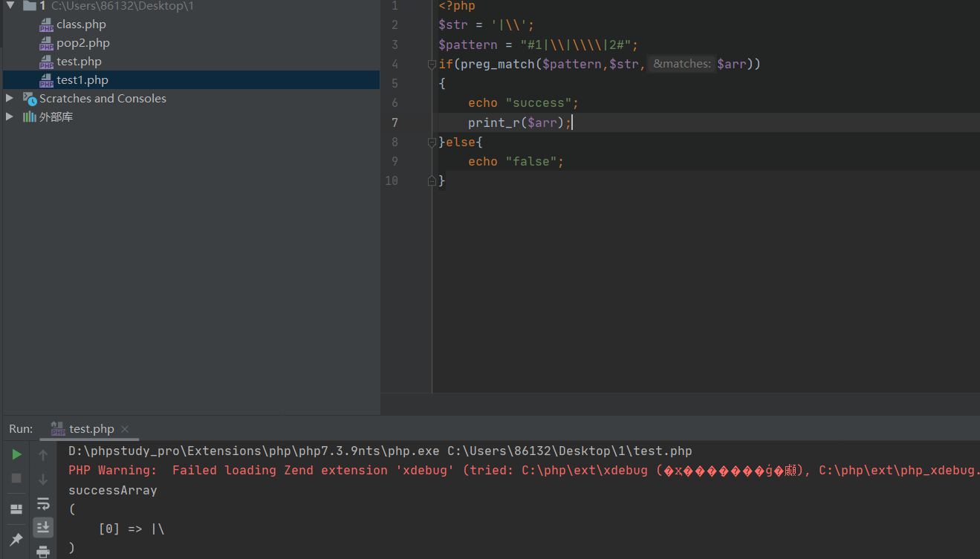The image size is (980, 559).
Task: Click the Down stack trace arrow
Action: click(43, 480)
